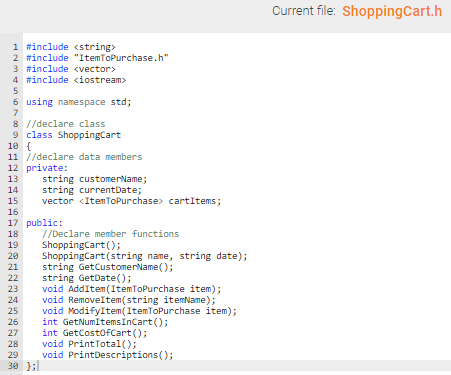Click comment '//Declare member functions'
The width and height of the screenshot is (451, 375).
pos(111,234)
